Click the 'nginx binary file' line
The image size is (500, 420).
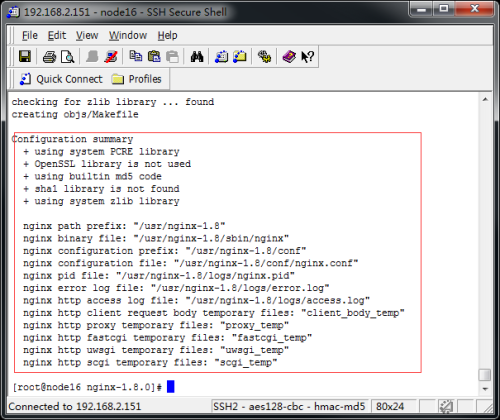pos(156,238)
